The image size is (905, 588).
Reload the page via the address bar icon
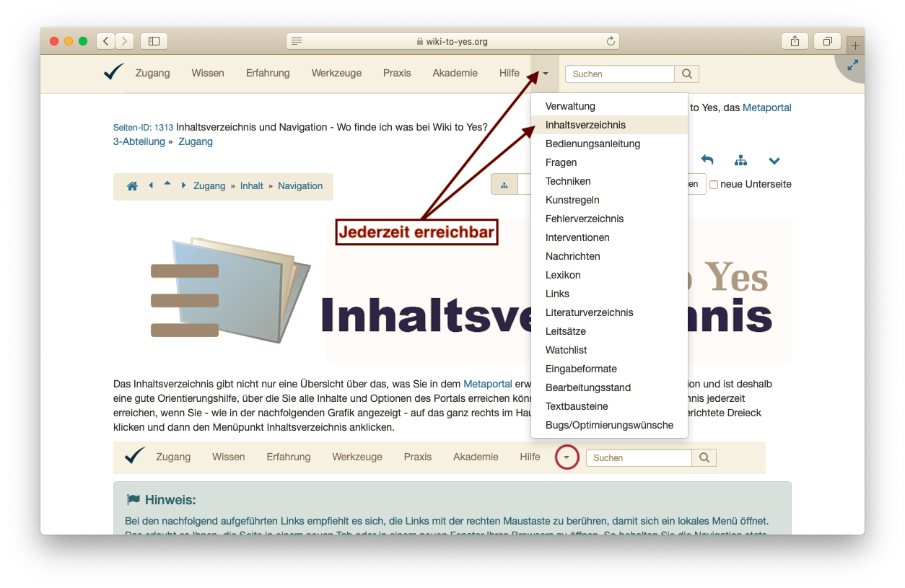(611, 42)
